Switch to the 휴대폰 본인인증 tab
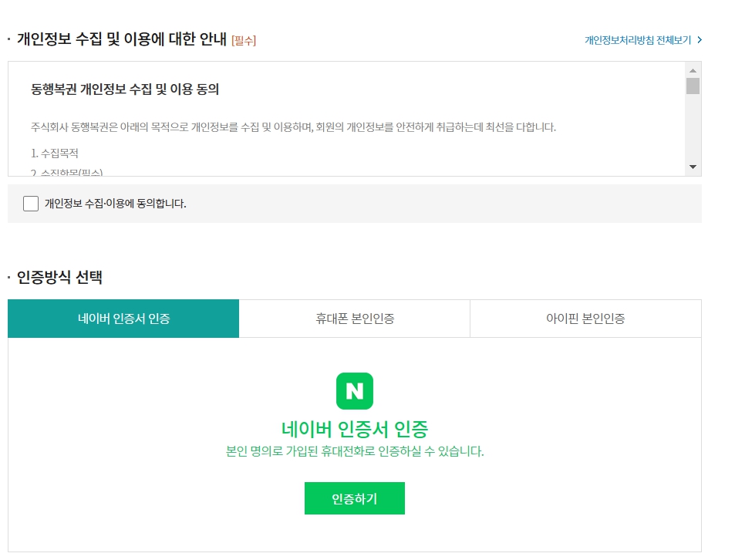The image size is (735, 560). [354, 319]
